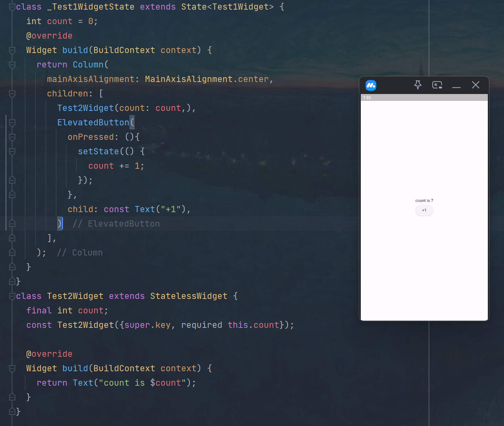Screen dimensions: 504x426
Task: Minimize the emulator window
Action: pyautogui.click(x=456, y=87)
